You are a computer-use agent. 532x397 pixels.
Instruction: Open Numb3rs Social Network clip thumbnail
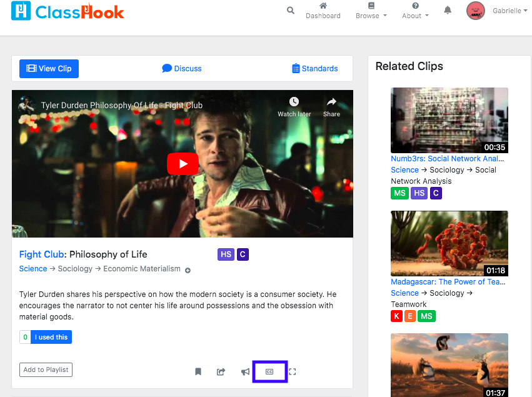coord(449,120)
